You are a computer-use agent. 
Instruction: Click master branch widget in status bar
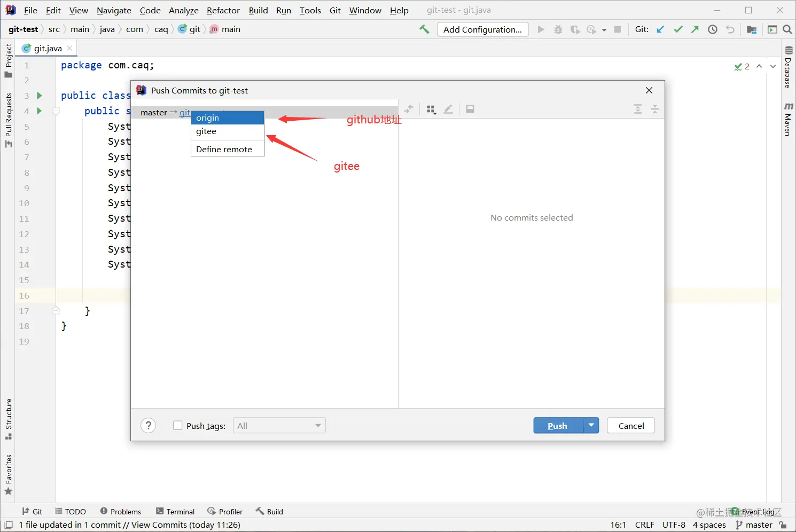click(x=754, y=525)
